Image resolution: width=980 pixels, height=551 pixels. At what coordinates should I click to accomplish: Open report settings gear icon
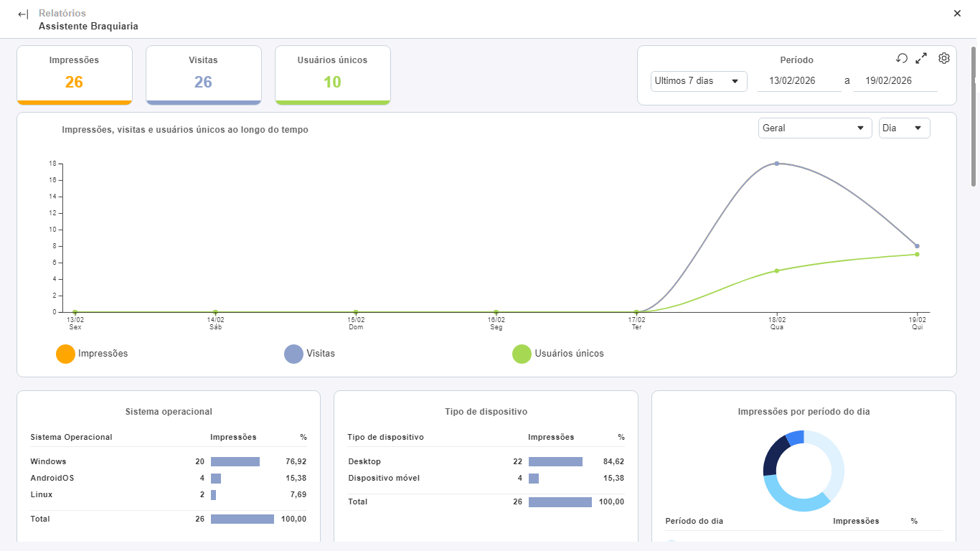(x=944, y=58)
